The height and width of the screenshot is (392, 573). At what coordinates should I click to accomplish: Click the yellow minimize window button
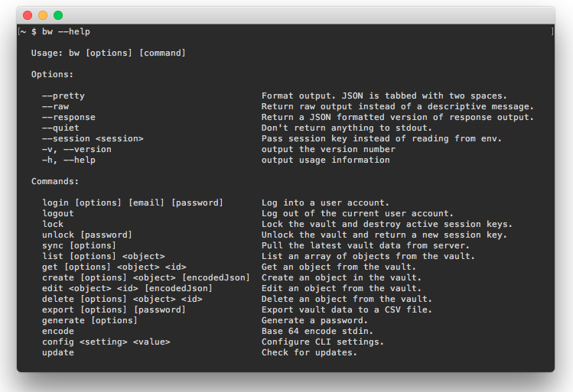click(43, 15)
